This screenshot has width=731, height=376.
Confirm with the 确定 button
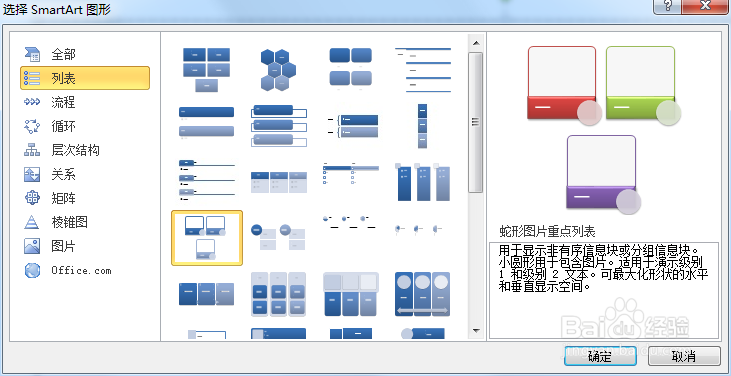coord(600,356)
